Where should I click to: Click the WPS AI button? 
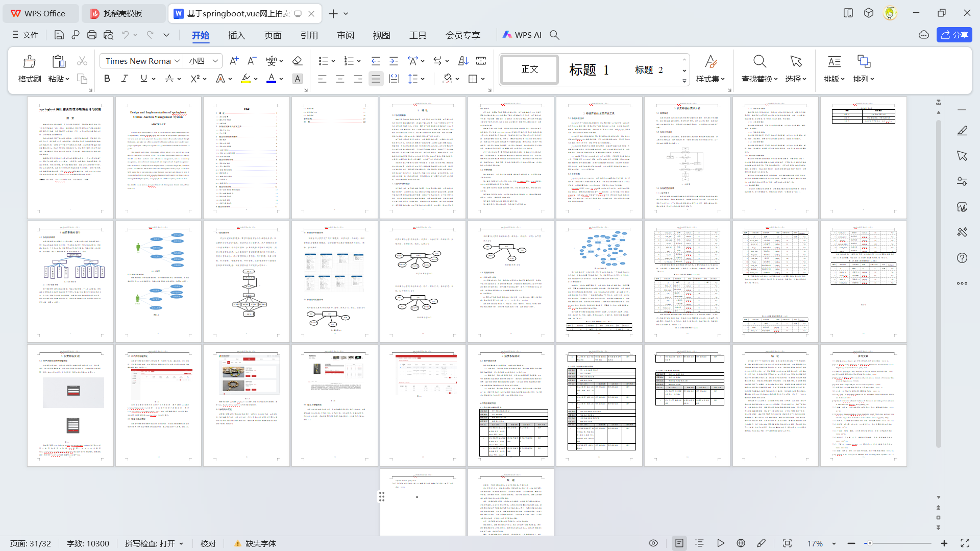[x=522, y=35]
